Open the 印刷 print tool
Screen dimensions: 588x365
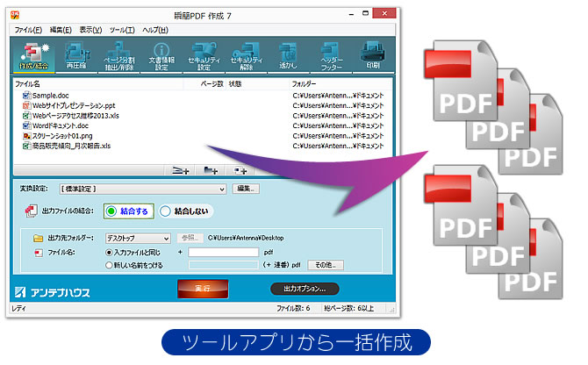point(373,56)
